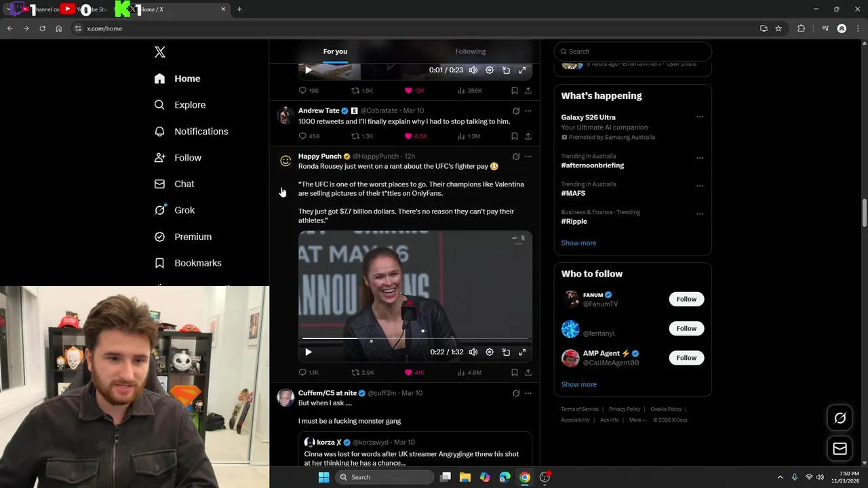
Task: Share Andrew Tate's post
Action: click(528, 136)
